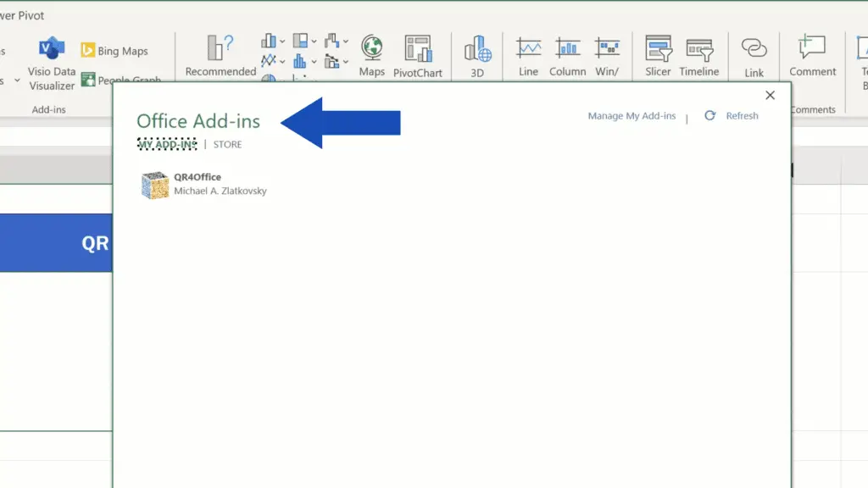868x488 pixels.
Task: Click the Link button in ribbon
Action: click(x=754, y=56)
